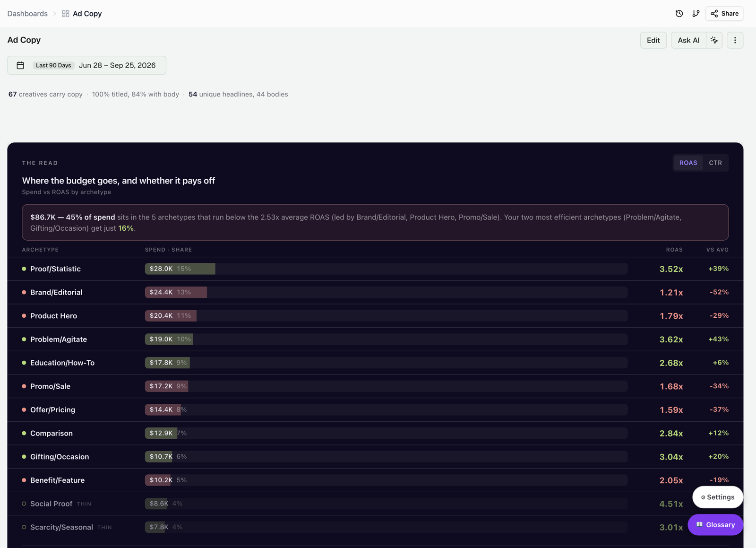Click Promo/Sale archetype label
This screenshot has width=756, height=548.
(x=50, y=386)
